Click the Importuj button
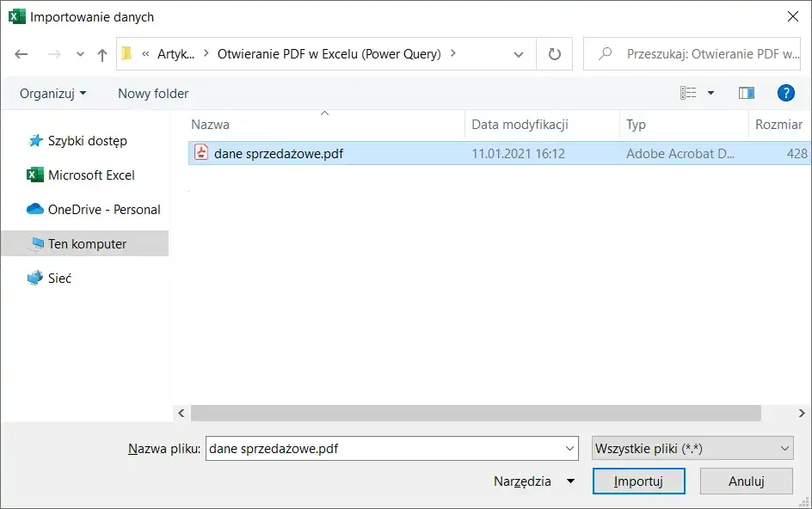The image size is (812, 509). pyautogui.click(x=638, y=481)
